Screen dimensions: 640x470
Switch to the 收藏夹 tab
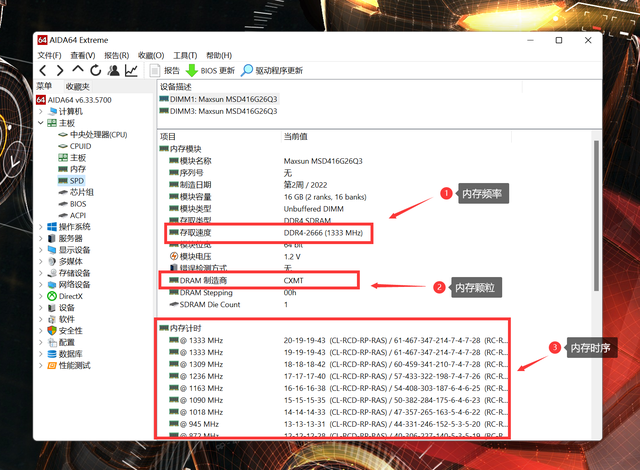(78, 86)
